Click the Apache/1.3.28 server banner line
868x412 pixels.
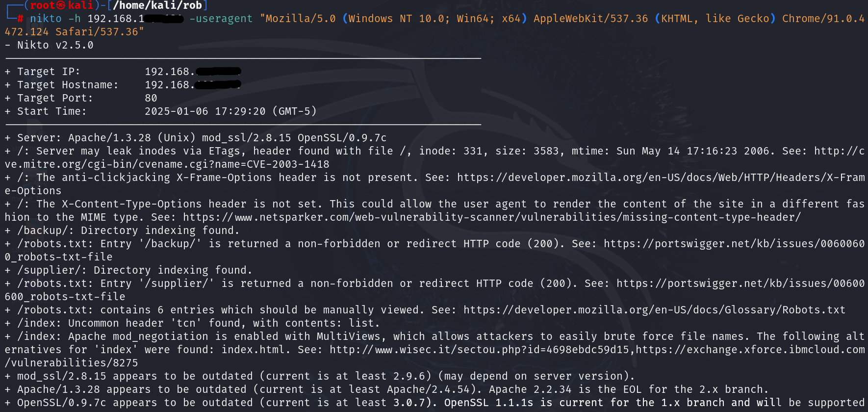[202, 138]
